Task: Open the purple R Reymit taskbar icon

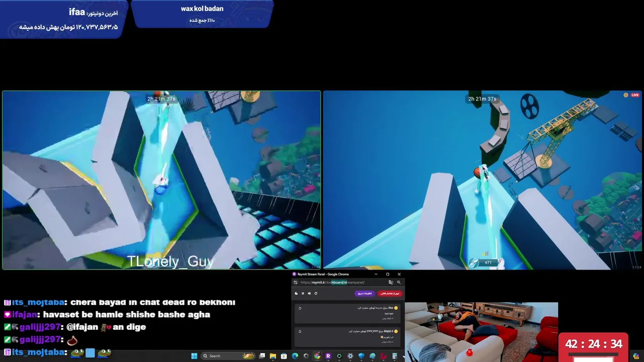Action: (x=328, y=356)
